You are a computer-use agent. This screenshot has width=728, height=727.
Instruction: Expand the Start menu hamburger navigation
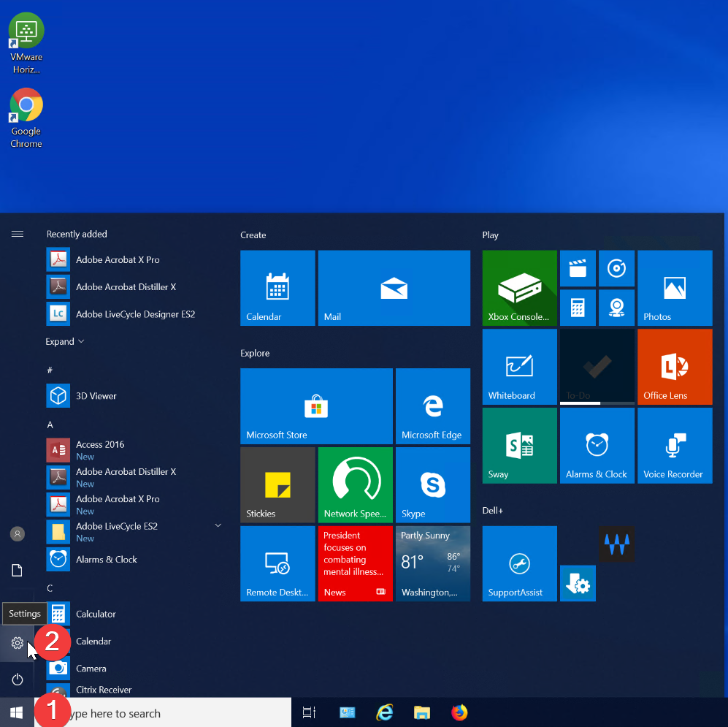pyautogui.click(x=18, y=234)
